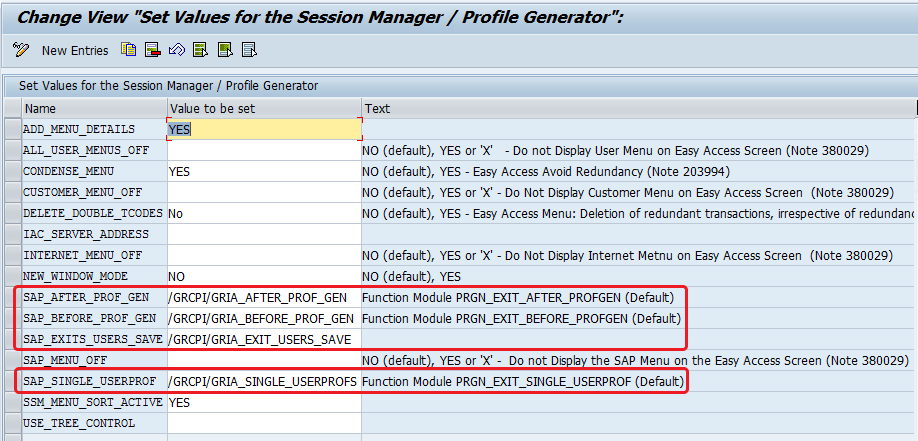Click the value field for ADD_MENU_DETAILS
The height and width of the screenshot is (441, 918).
264,129
